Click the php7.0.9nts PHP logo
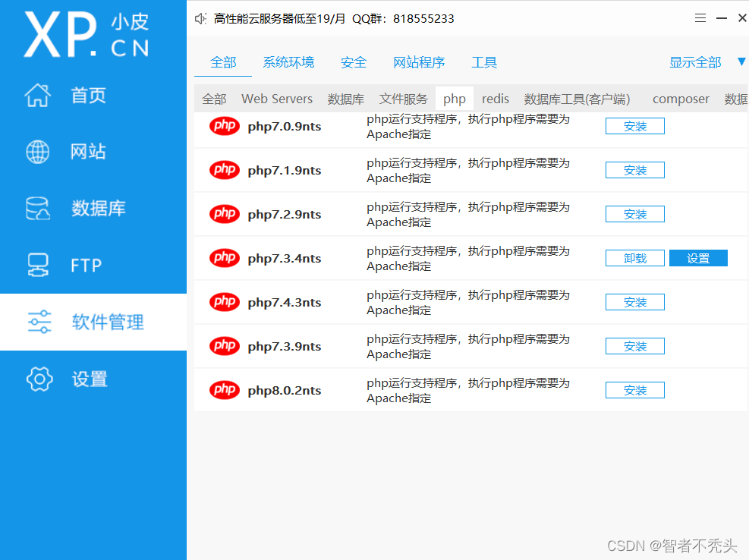Screen dimensions: 749x560 pyautogui.click(x=225, y=126)
